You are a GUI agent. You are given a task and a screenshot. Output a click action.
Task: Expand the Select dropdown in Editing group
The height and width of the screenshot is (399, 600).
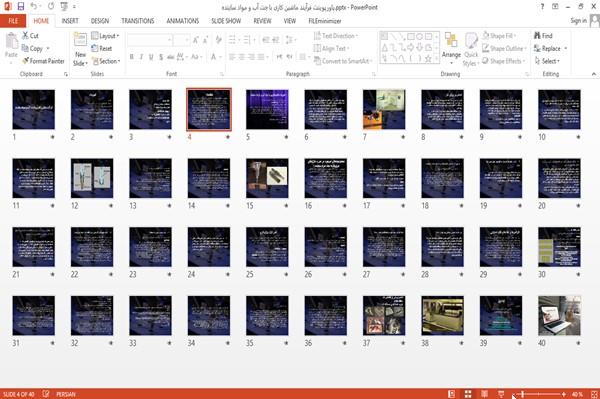[x=547, y=61]
